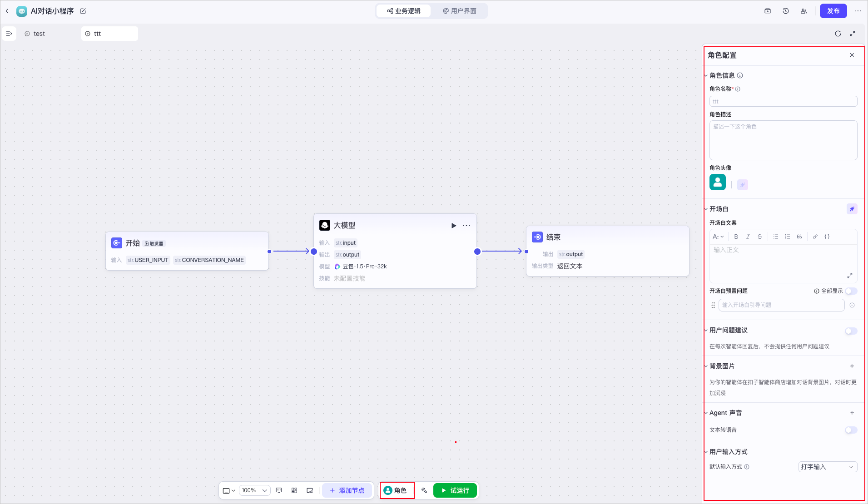
Task: Open the more options ellipsis after 发布
Action: point(858,11)
